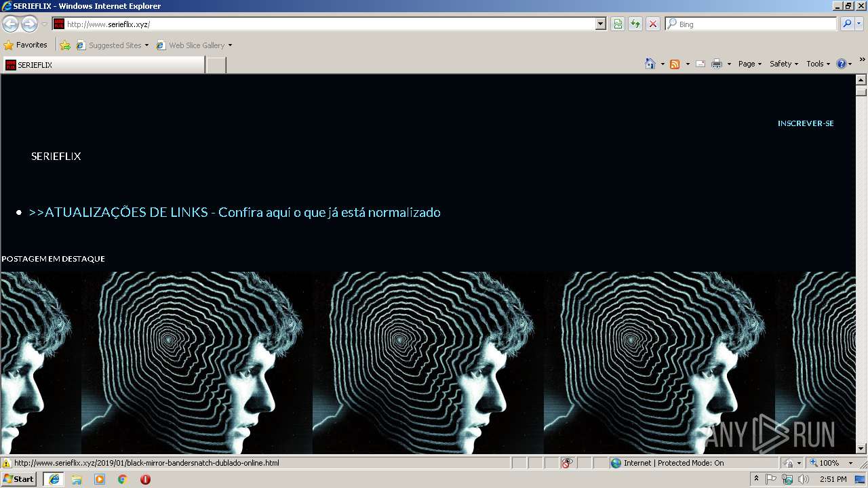This screenshot has height=488, width=868.
Task: Go forward with the Forward arrow button
Action: coord(29,24)
